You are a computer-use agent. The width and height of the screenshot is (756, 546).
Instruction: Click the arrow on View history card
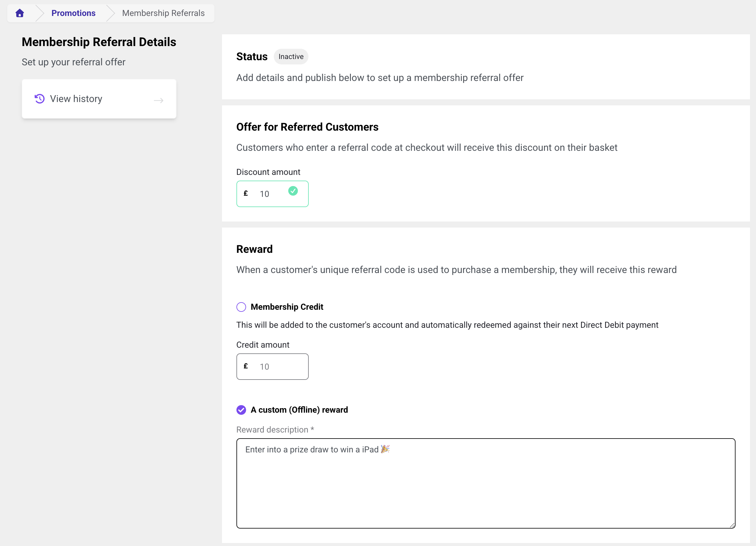pyautogui.click(x=158, y=100)
